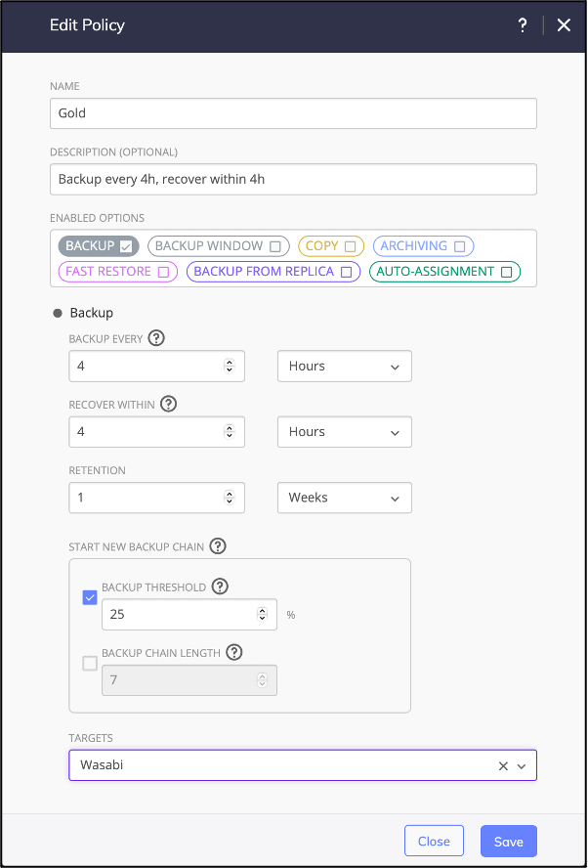Open the Retention Weeks dropdown
Viewport: 588px width, 868px height.
pos(345,498)
